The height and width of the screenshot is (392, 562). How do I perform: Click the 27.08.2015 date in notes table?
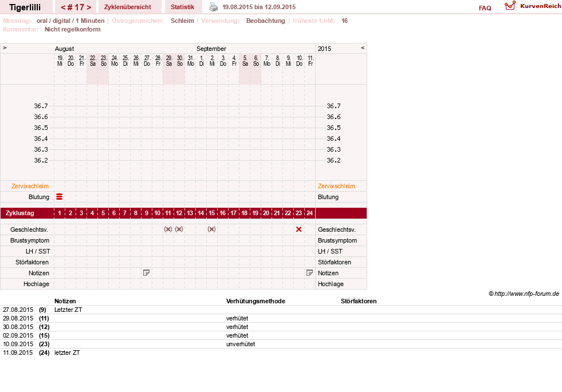[x=18, y=310]
